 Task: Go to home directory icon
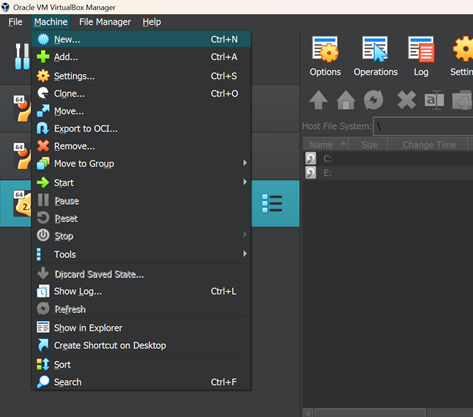point(346,100)
